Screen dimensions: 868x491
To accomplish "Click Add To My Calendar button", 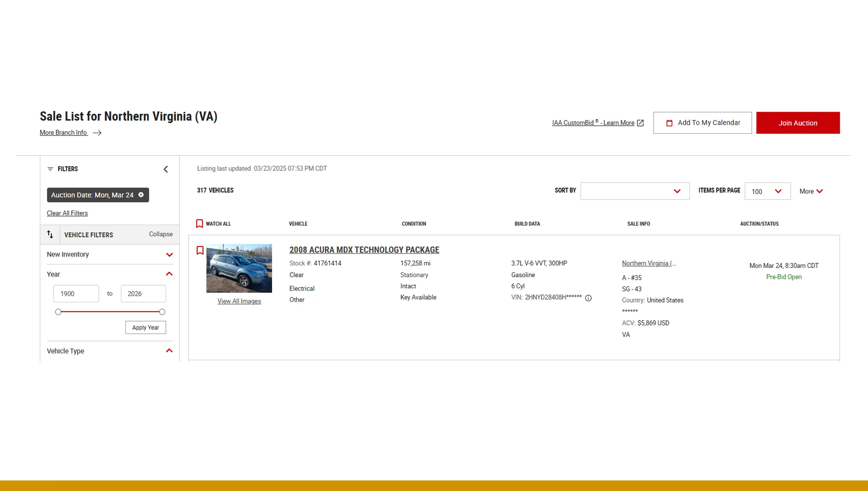I will [x=702, y=123].
